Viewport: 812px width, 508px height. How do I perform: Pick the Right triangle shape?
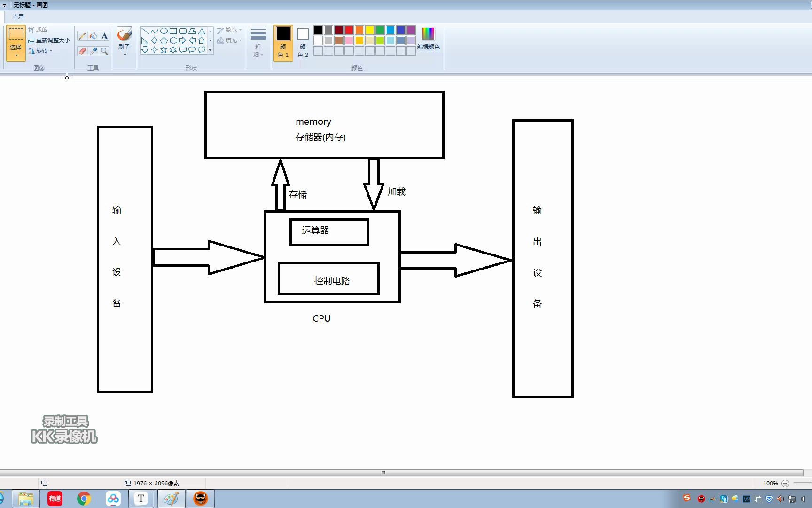coord(145,40)
